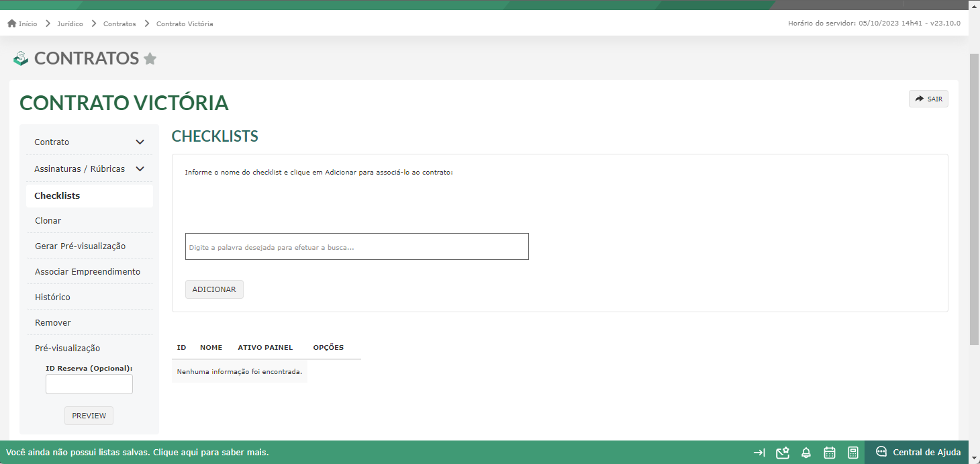Go to Contratos in the breadcrumb
This screenshot has width=980, height=464.
click(x=119, y=24)
